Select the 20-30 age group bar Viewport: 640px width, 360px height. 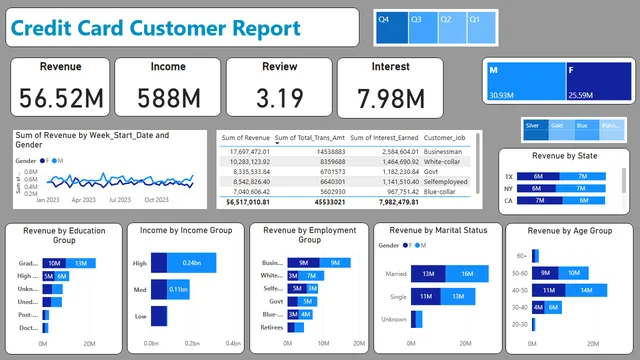click(534, 324)
